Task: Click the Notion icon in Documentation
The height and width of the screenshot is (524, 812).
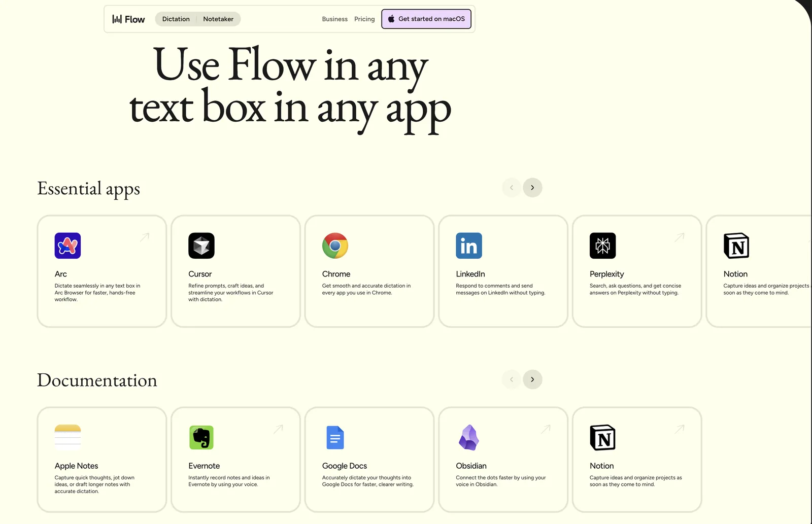Action: (603, 437)
